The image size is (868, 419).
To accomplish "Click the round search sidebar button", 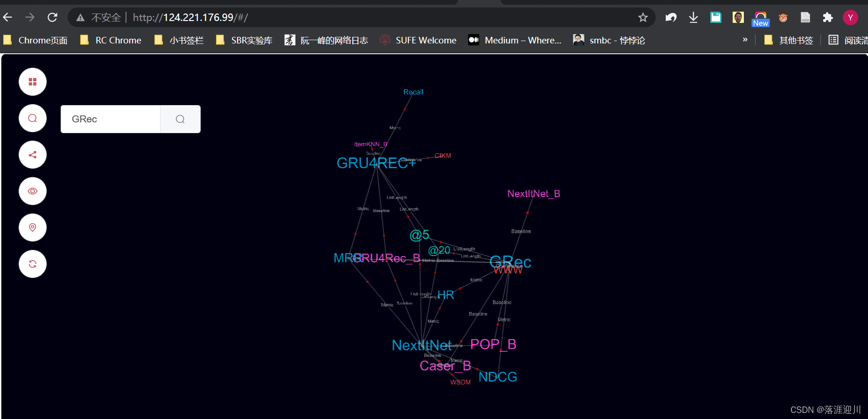I will [x=33, y=118].
